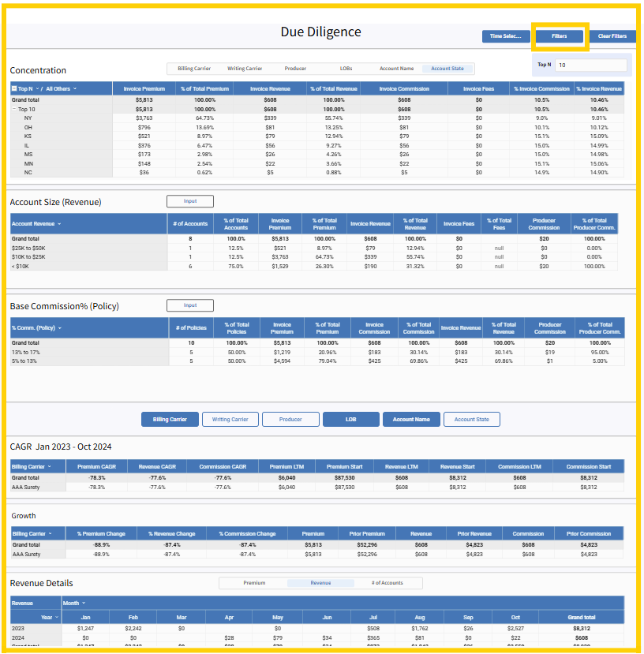Toggle the Producer dimension button
Screen dimensions: 644x654
(290, 420)
